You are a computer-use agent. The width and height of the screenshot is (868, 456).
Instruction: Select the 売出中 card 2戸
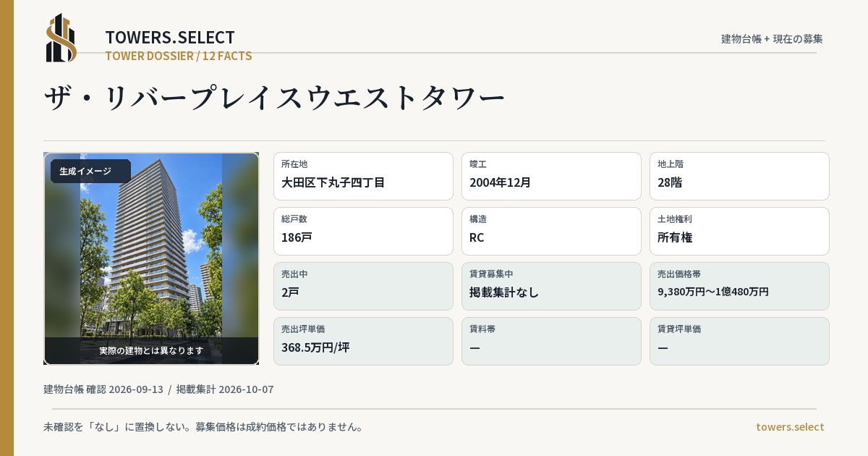coord(363,286)
